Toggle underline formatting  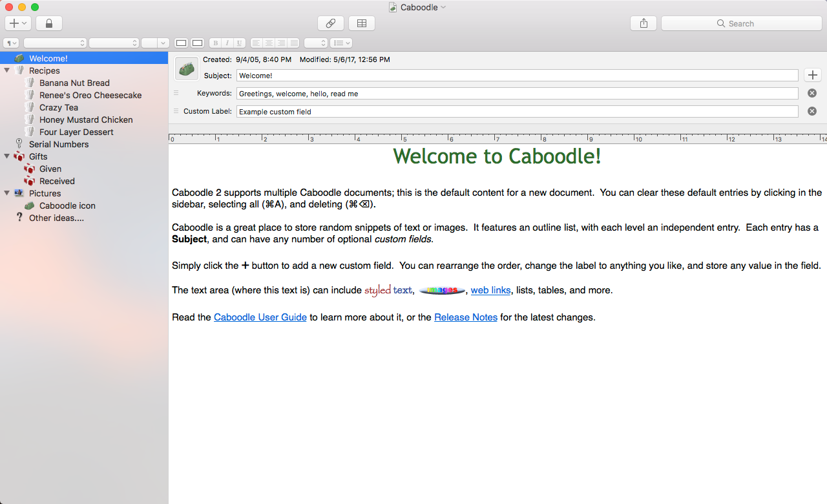[x=240, y=43]
